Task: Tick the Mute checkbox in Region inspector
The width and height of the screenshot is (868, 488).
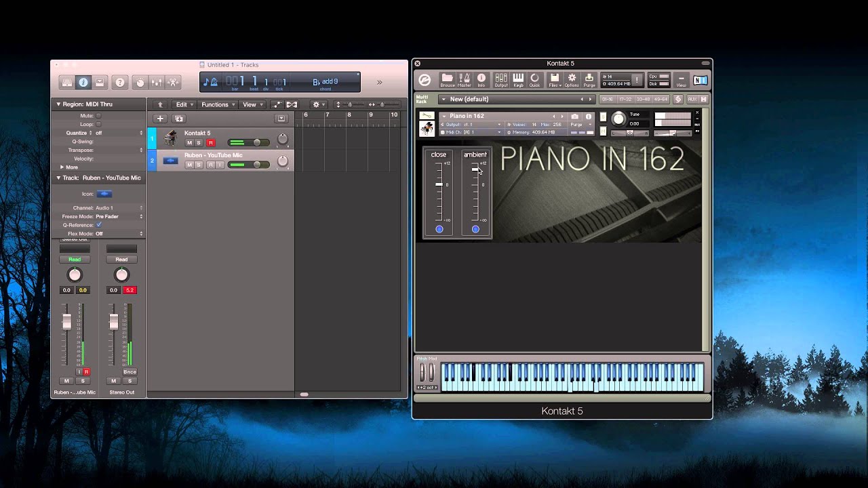Action: tap(98, 116)
